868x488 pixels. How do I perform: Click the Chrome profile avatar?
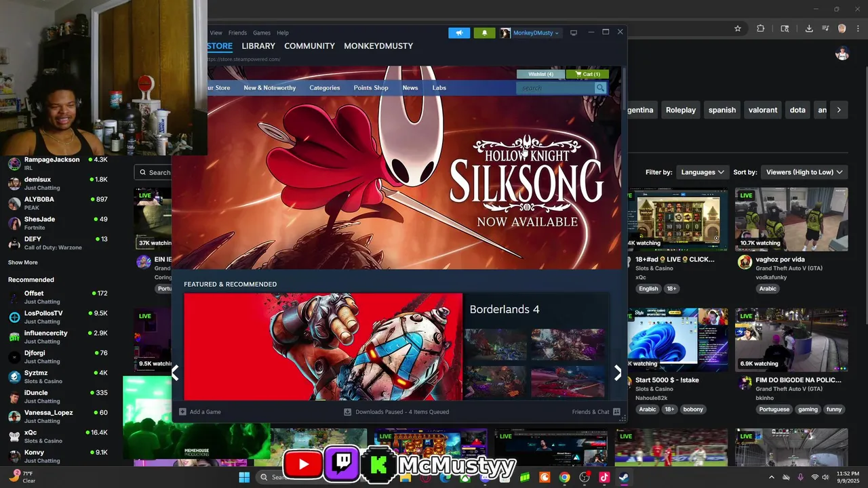point(842,28)
